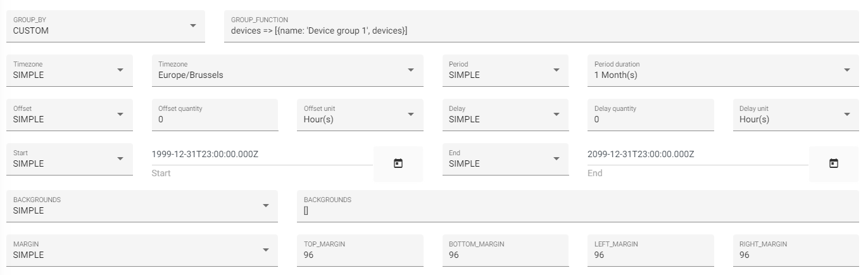The width and height of the screenshot is (868, 275).
Task: Click the RIGHT_MARGIN input field
Action: pyautogui.click(x=795, y=255)
